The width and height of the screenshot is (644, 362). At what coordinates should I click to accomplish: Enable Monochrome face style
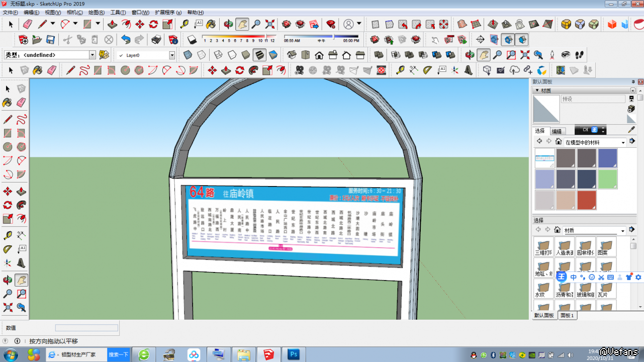273,55
